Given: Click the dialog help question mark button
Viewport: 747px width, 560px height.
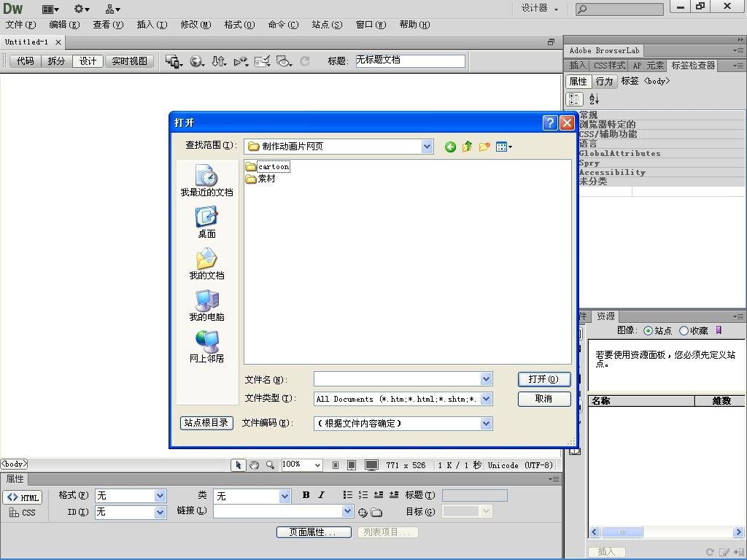Looking at the screenshot, I should click(550, 122).
